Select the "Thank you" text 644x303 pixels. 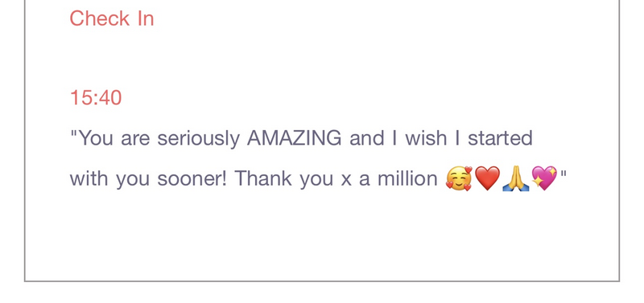(284, 178)
